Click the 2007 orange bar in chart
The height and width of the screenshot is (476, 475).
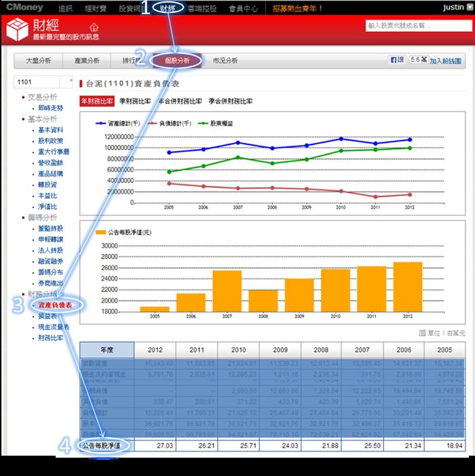tap(227, 291)
